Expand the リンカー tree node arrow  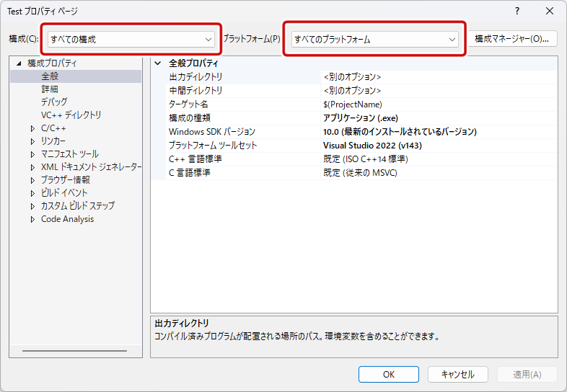coord(32,141)
